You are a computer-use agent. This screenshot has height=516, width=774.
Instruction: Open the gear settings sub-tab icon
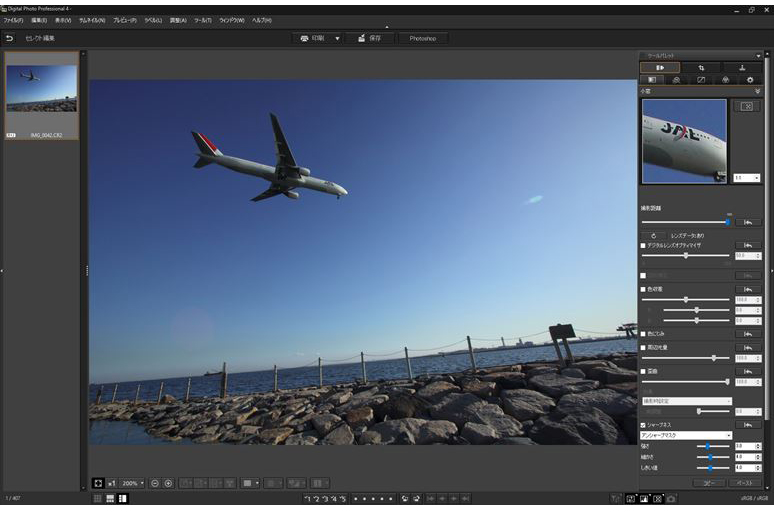(750, 79)
